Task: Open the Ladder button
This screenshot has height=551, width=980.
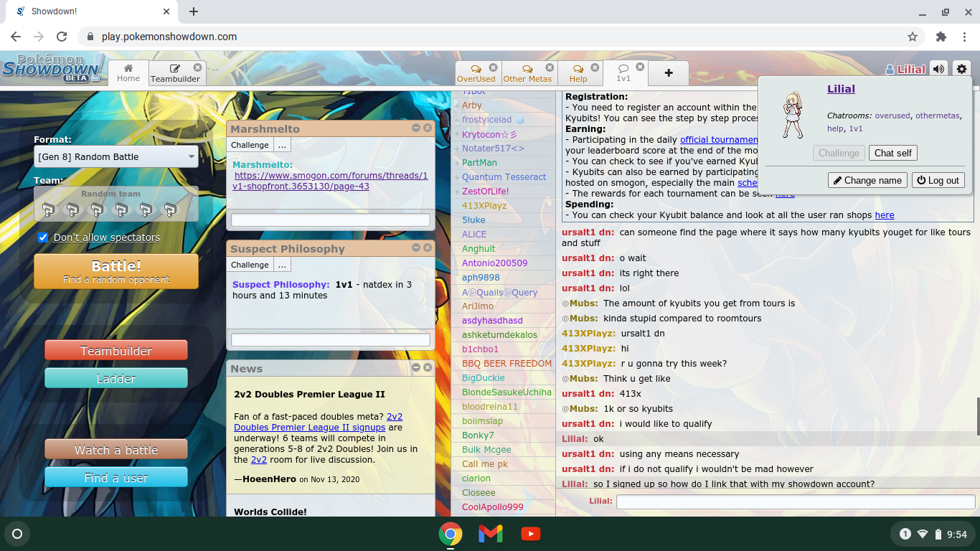Action: [116, 378]
